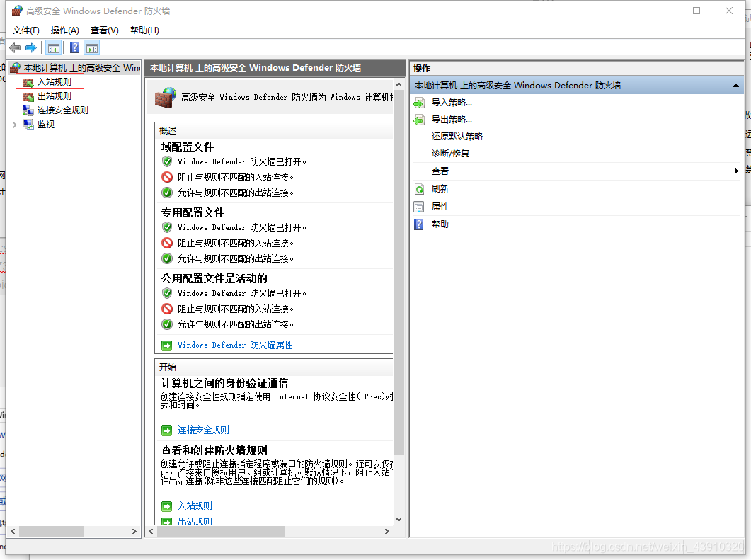The image size is (751, 560).
Task: Click 查看 action in actions pane
Action: (440, 171)
